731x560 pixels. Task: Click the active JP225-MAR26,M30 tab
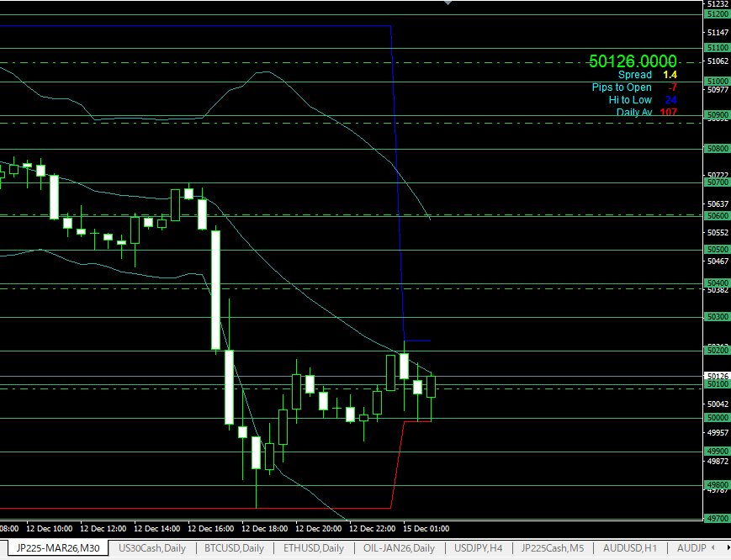58,548
